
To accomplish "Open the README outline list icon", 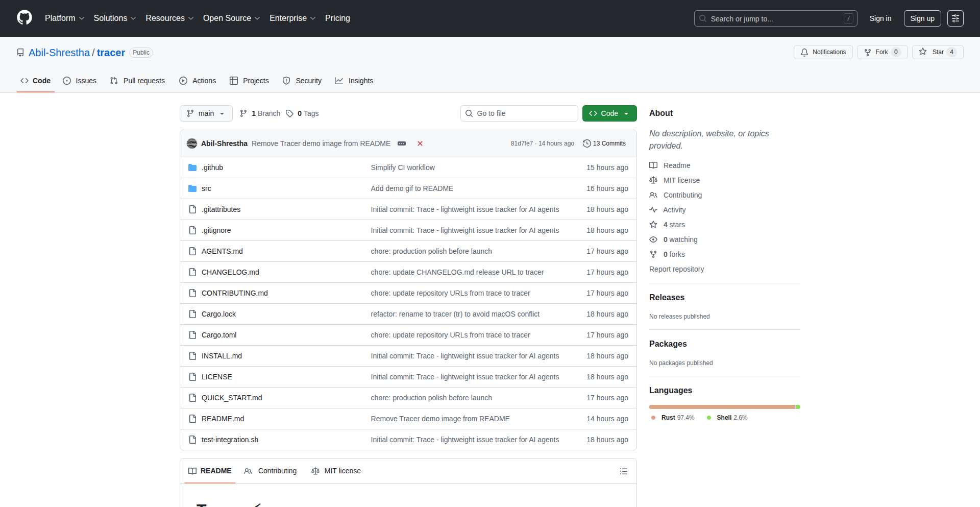I will [624, 471].
